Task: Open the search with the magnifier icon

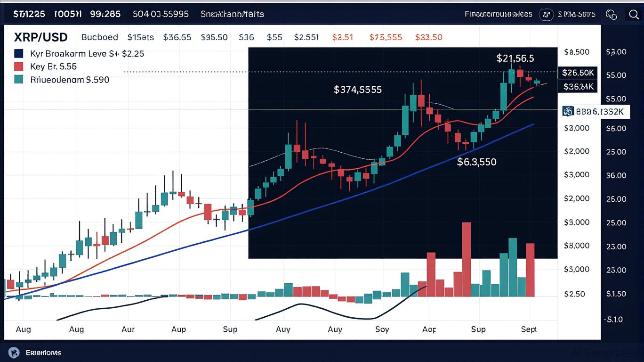Action: [634, 14]
